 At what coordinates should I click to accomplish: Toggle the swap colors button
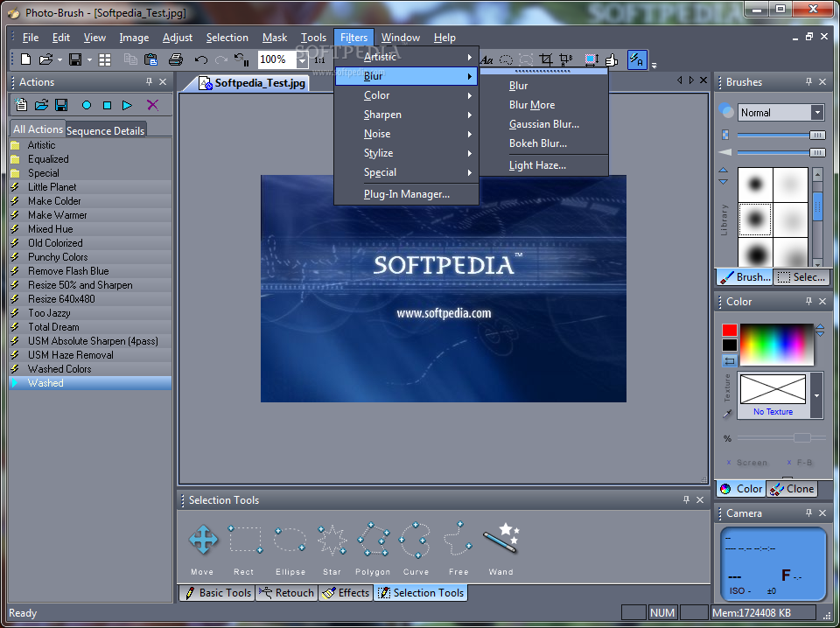[729, 360]
